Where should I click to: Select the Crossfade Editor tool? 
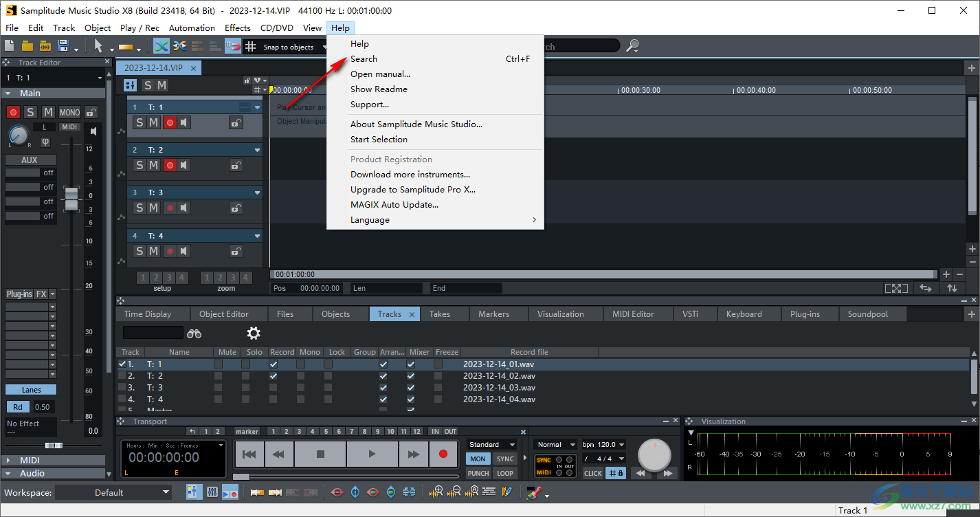tap(179, 45)
